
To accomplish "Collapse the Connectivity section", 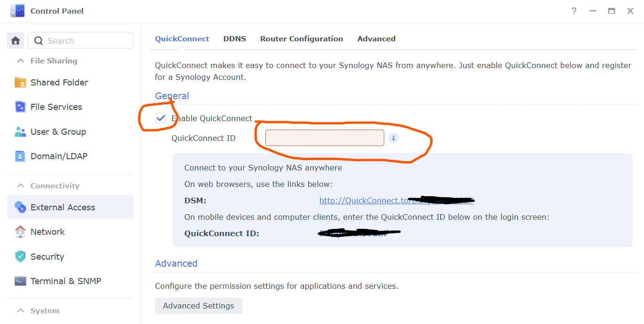I will pos(20,185).
